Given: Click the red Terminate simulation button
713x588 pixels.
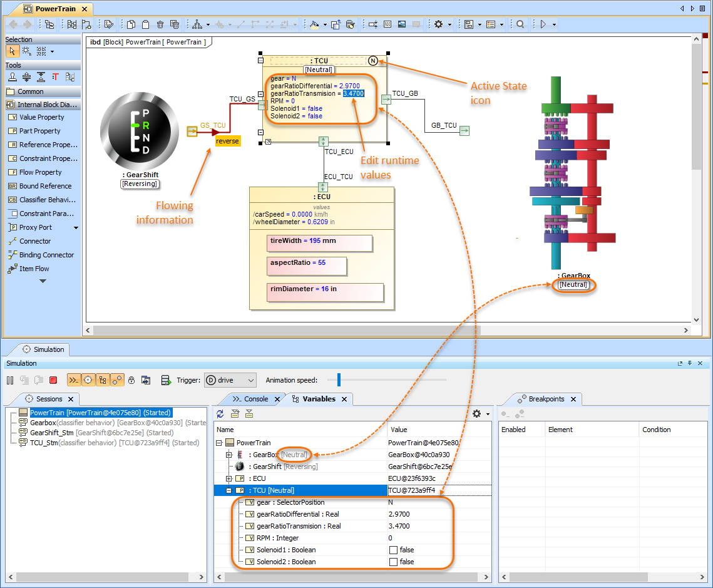Looking at the screenshot, I should point(53,380).
